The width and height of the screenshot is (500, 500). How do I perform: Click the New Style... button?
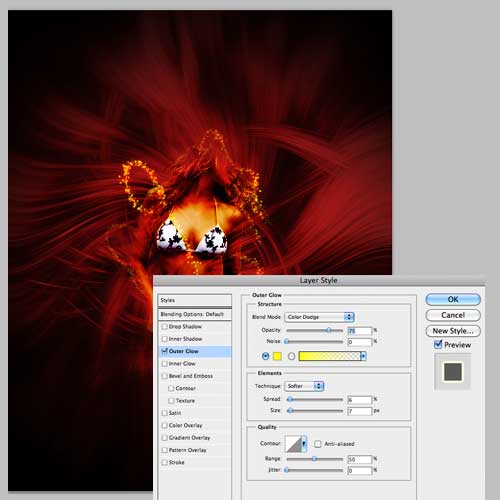tap(453, 331)
